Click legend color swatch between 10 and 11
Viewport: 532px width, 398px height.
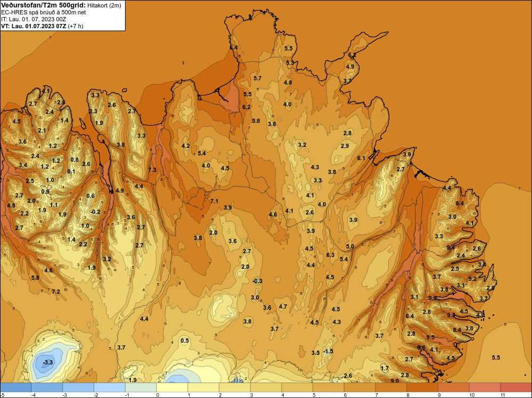[485, 387]
